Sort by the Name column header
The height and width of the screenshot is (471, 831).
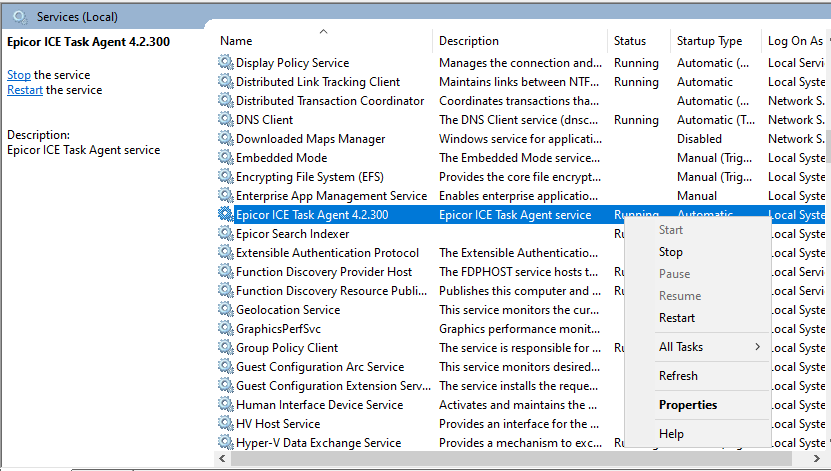[324, 41]
